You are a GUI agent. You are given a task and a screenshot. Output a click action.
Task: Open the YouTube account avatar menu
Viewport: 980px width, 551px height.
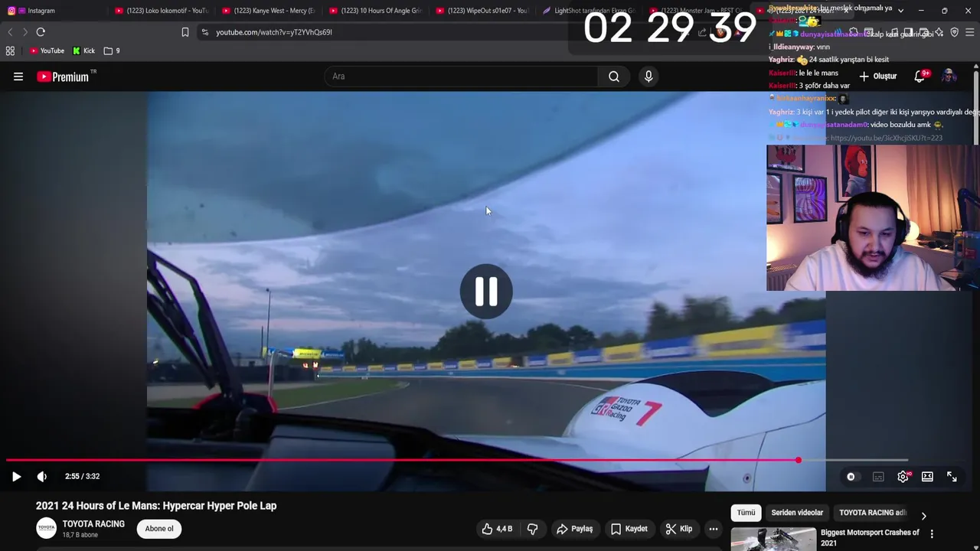coord(949,76)
